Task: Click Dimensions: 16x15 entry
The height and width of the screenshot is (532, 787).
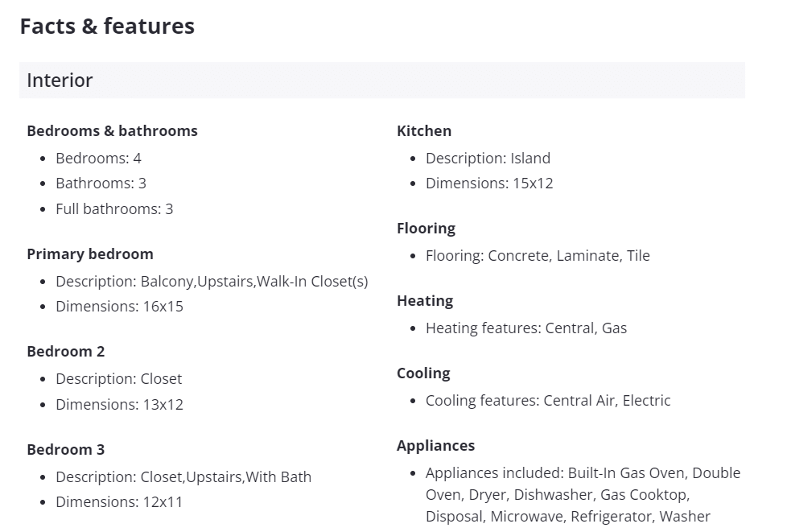Action: coord(119,307)
